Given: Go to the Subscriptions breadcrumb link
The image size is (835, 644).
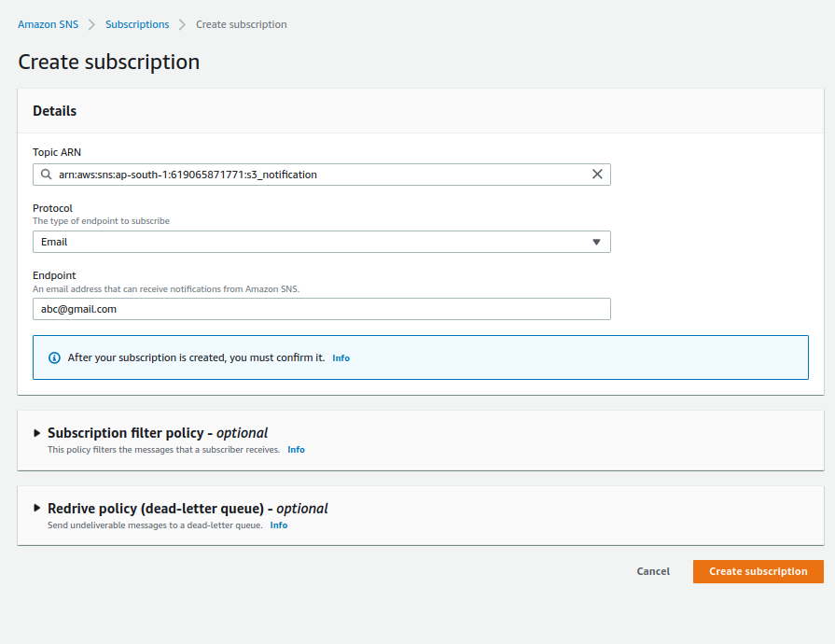Looking at the screenshot, I should coord(137,24).
